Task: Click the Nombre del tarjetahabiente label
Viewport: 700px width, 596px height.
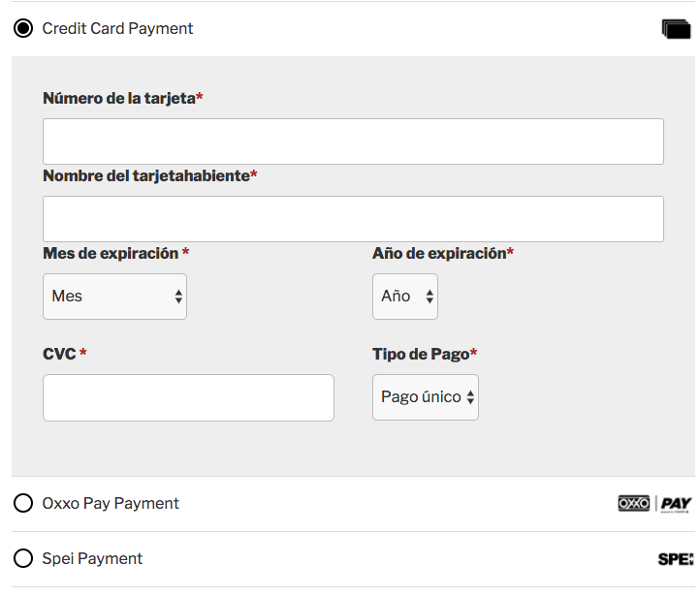Action: [147, 175]
